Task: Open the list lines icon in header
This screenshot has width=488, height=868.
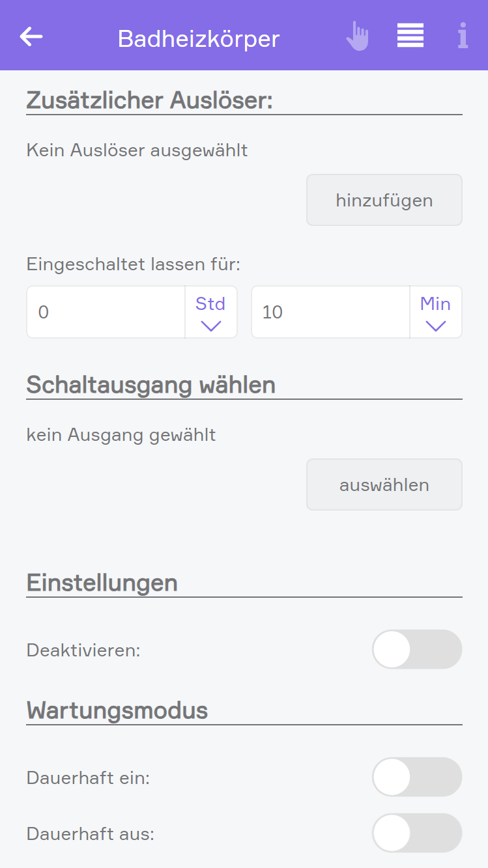Action: click(x=410, y=36)
